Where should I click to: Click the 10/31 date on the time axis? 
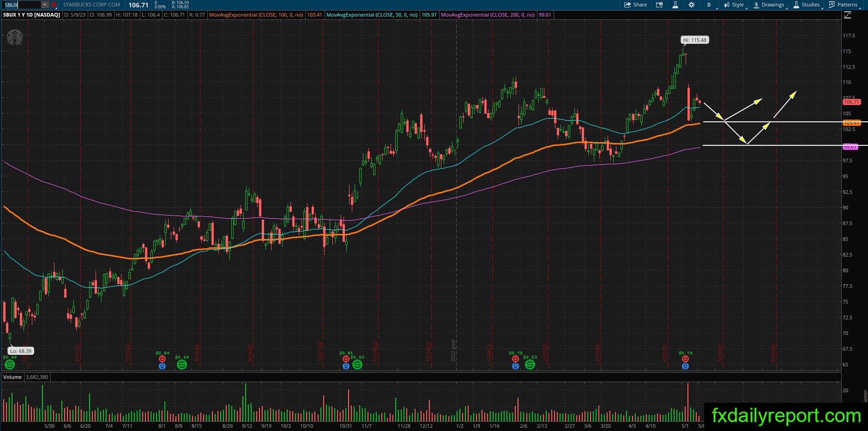346,426
